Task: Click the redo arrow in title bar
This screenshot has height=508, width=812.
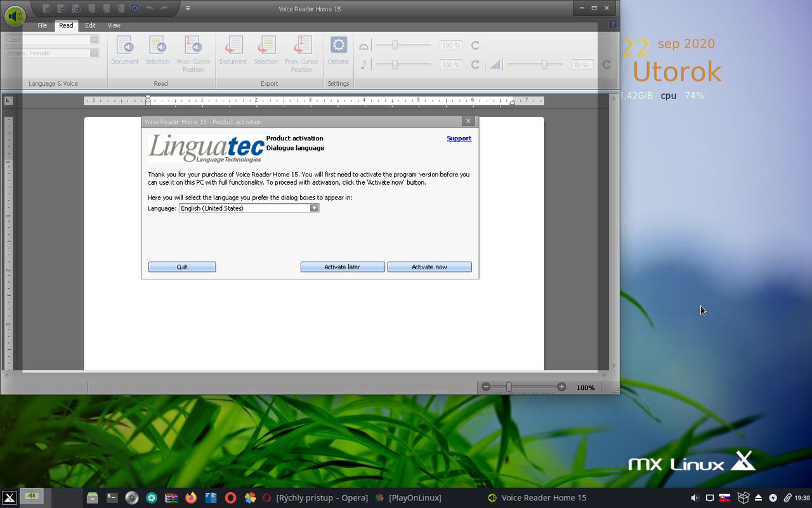Action: click(x=164, y=8)
